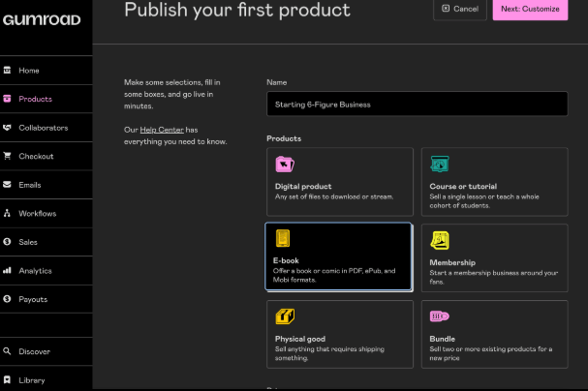The height and width of the screenshot is (391, 588).
Task: View Analytics from the sidebar
Action: click(x=46, y=270)
